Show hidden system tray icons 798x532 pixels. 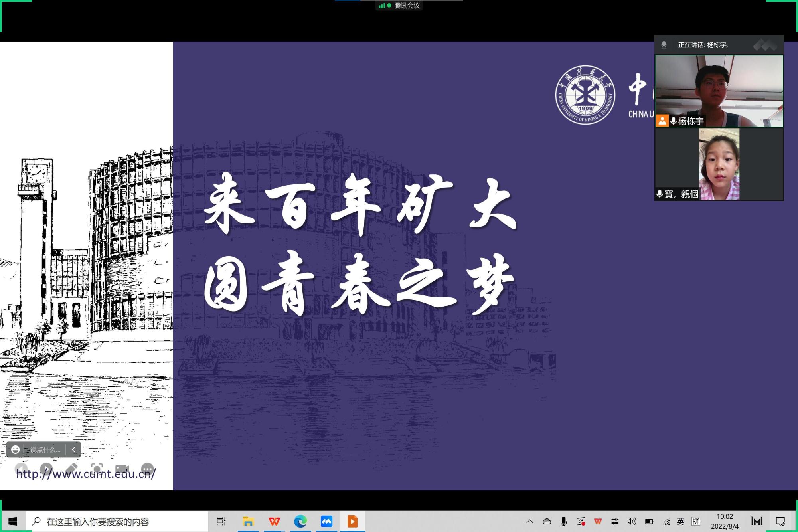click(530, 521)
